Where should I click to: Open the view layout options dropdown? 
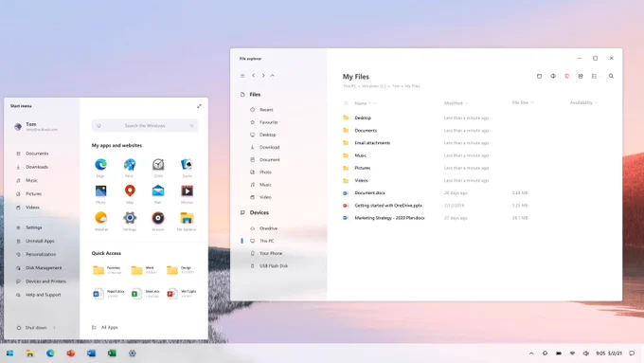point(596,76)
